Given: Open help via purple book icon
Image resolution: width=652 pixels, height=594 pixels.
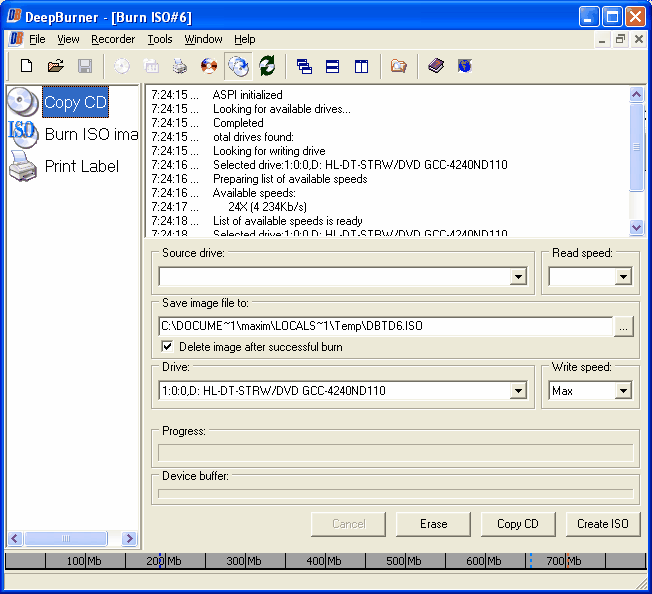Looking at the screenshot, I should [x=436, y=66].
